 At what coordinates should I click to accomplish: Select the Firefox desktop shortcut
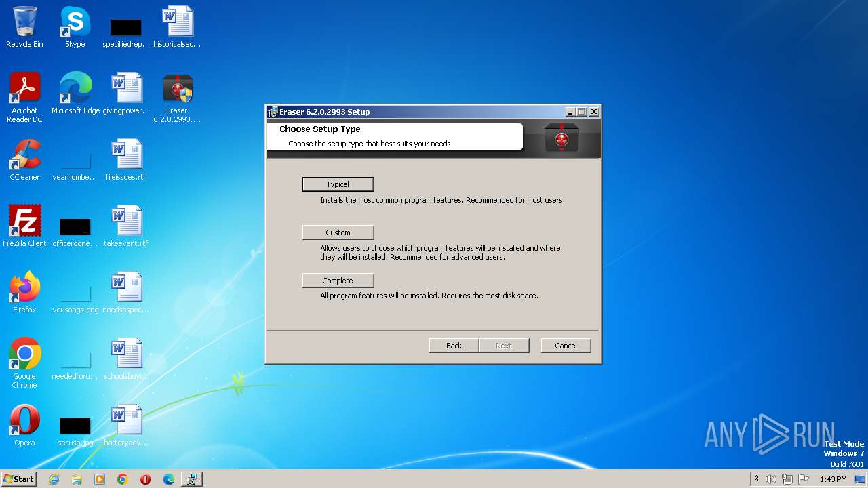(24, 293)
